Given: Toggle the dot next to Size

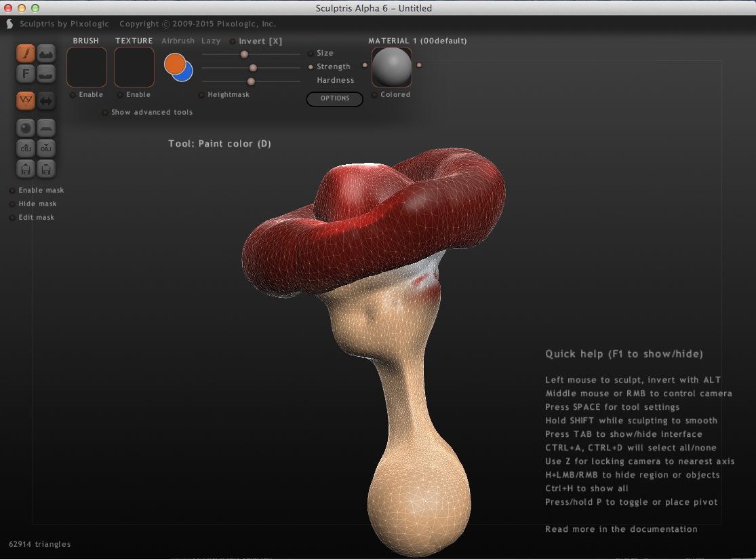Looking at the screenshot, I should tap(311, 54).
